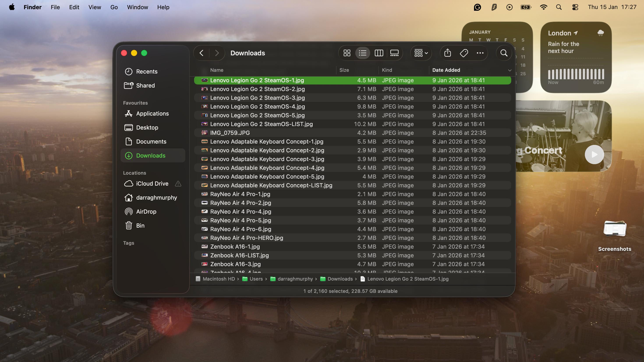Switch to column view
The height and width of the screenshot is (362, 644).
(x=379, y=53)
